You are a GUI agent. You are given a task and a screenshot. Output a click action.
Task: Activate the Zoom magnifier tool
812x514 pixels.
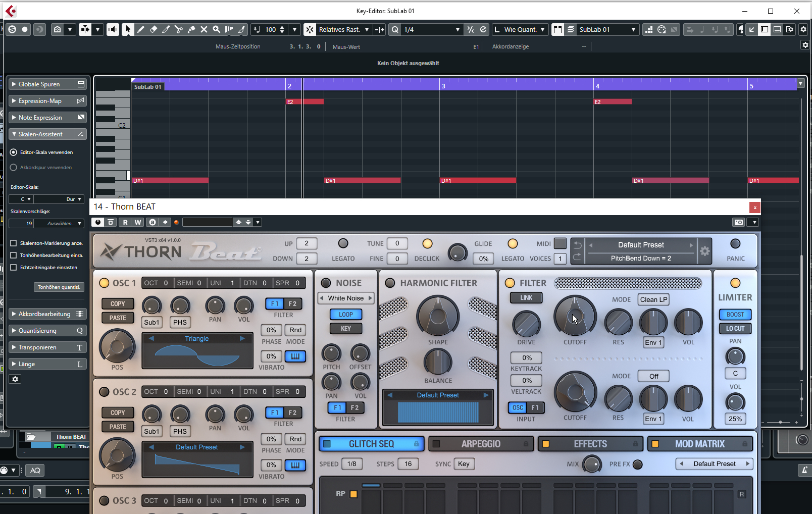(x=217, y=30)
